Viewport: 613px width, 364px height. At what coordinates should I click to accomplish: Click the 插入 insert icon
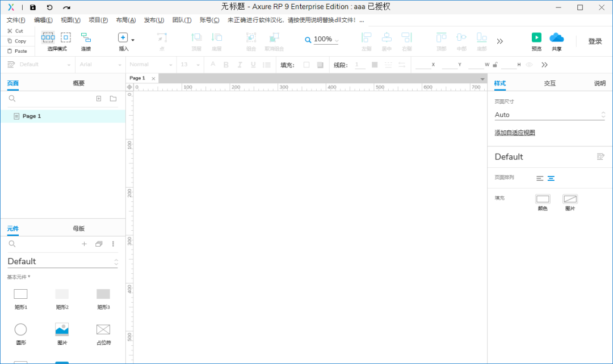pos(123,37)
